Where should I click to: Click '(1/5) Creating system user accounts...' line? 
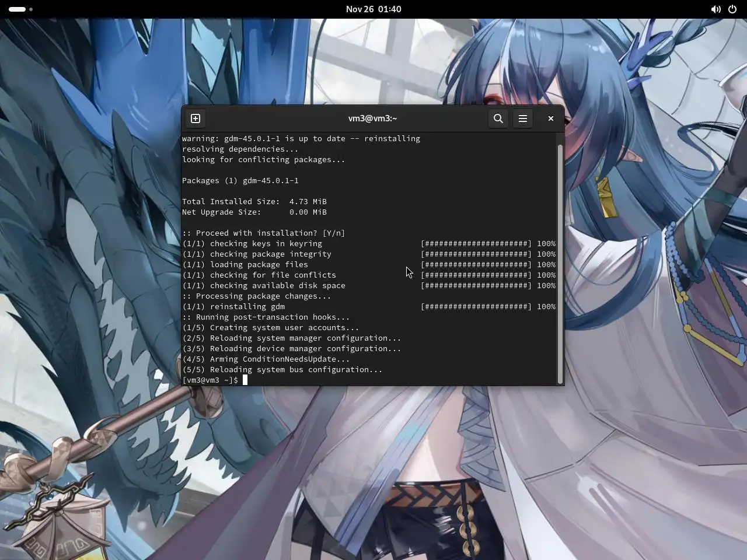point(271,328)
